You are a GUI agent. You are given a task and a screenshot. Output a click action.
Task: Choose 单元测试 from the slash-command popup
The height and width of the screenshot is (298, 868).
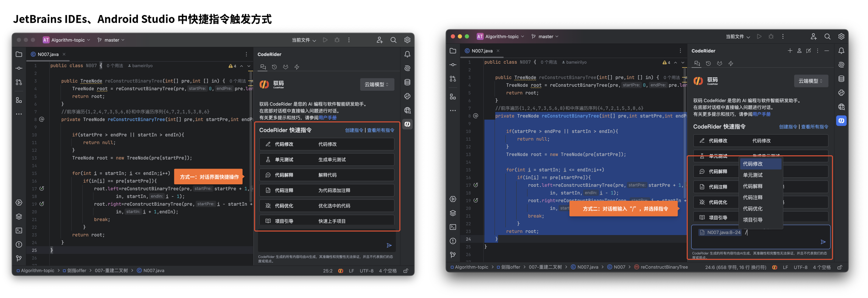[x=761, y=175]
